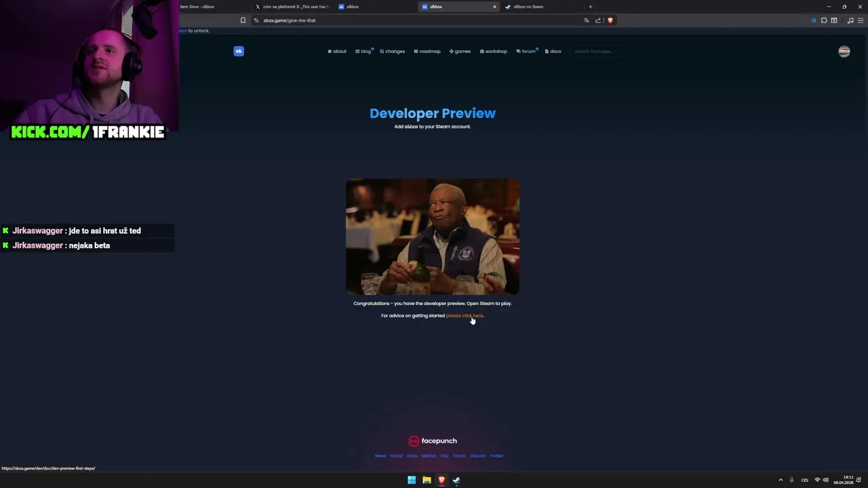Click the Search Packages input field
Image resolution: width=868 pixels, height=488 pixels.
point(601,52)
